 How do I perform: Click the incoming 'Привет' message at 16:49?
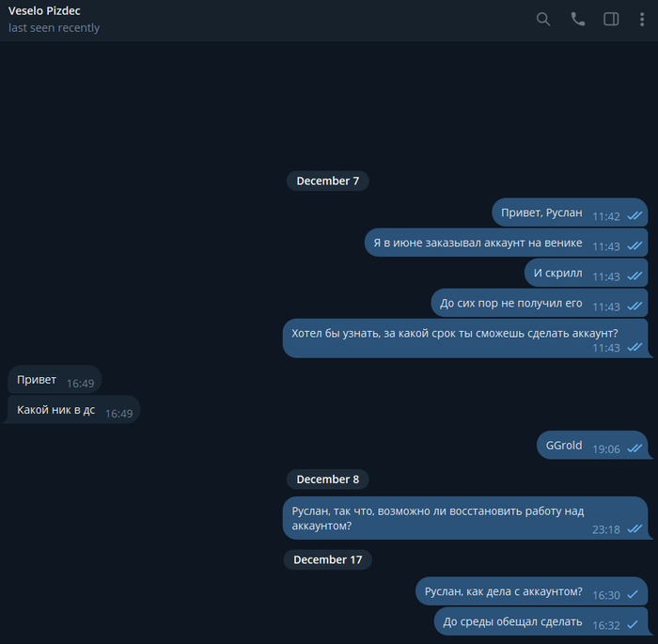[55, 380]
